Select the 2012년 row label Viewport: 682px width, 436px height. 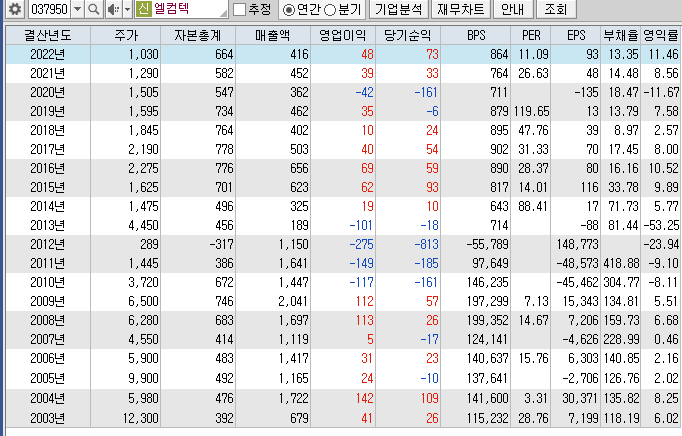pyautogui.click(x=47, y=244)
